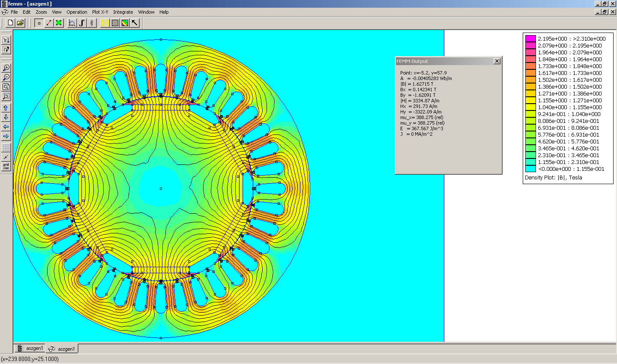Select the green block area mode
Image resolution: width=617 pixels, height=364 pixels.
click(59, 23)
